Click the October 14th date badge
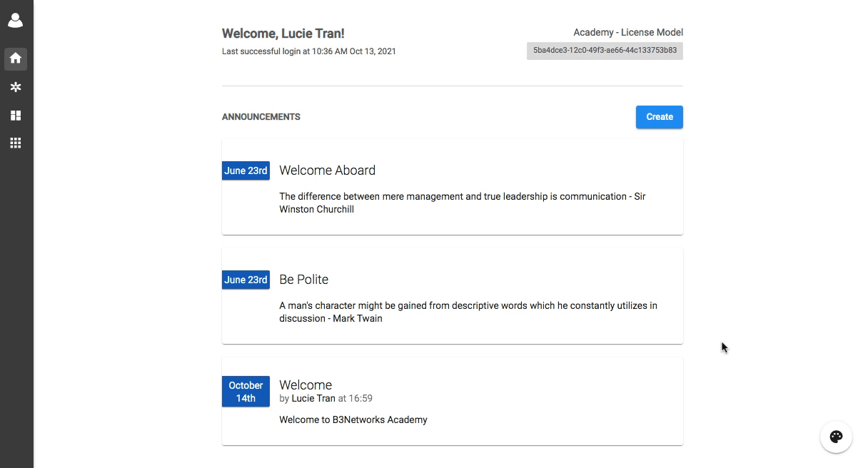 coord(246,392)
